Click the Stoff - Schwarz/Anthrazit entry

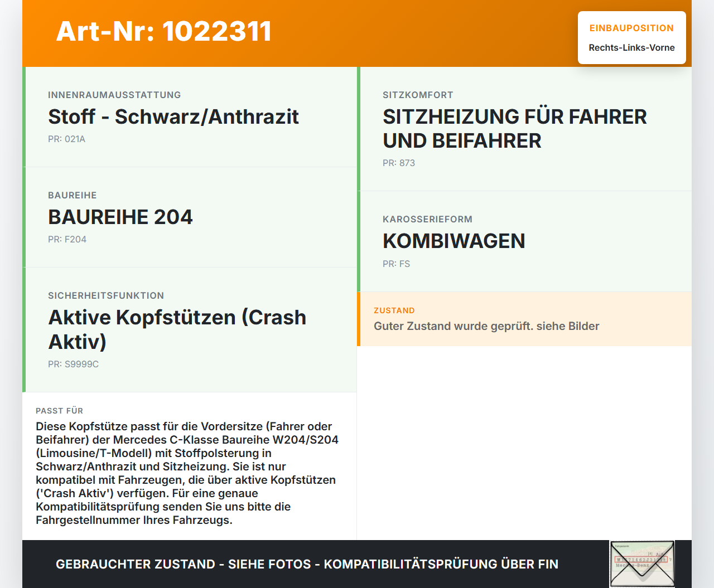pos(173,117)
